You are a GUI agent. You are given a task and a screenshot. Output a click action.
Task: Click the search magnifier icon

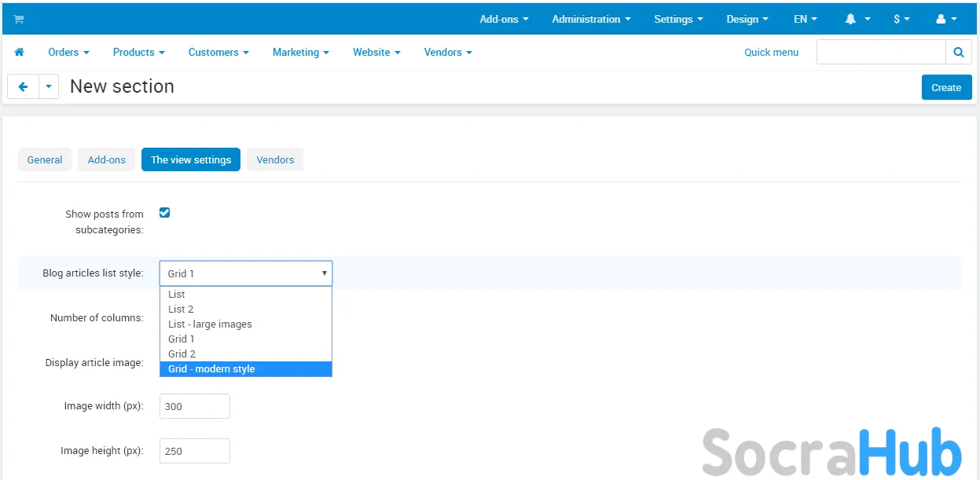coord(958,53)
